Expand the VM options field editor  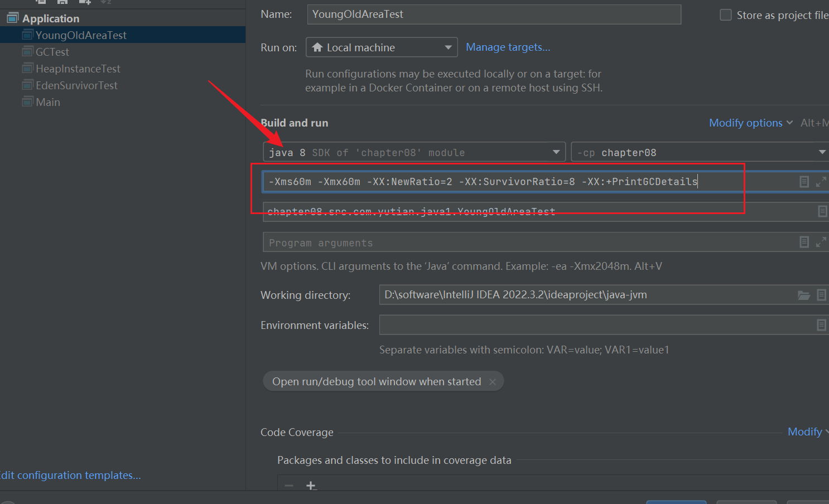coord(821,182)
